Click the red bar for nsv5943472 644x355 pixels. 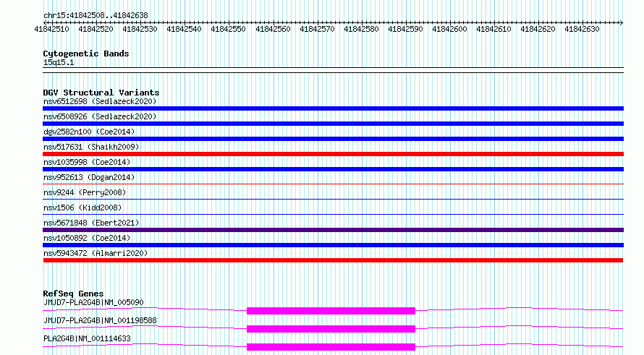coord(333,260)
